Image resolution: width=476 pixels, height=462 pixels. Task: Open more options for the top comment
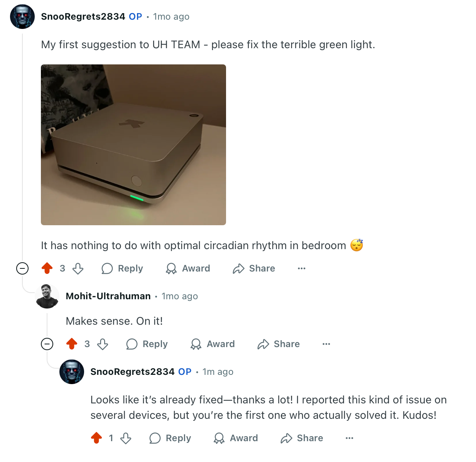[302, 268]
